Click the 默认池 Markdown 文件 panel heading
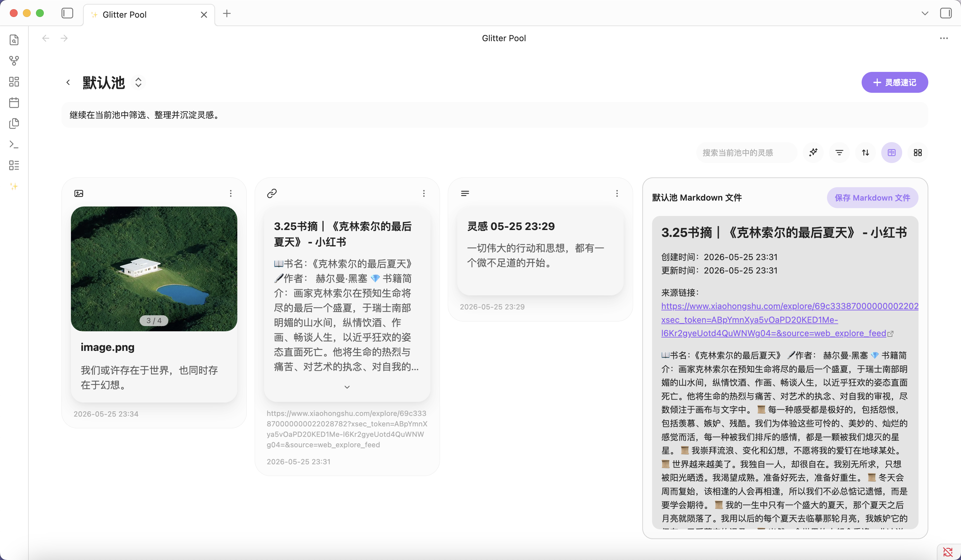This screenshot has height=560, width=961. click(x=697, y=197)
